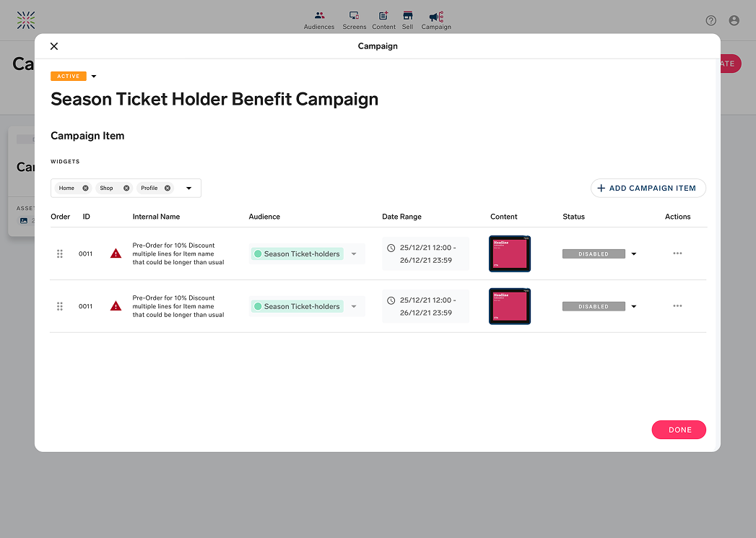This screenshot has width=756, height=538.
Task: Click the help question mark icon
Action: (x=711, y=20)
